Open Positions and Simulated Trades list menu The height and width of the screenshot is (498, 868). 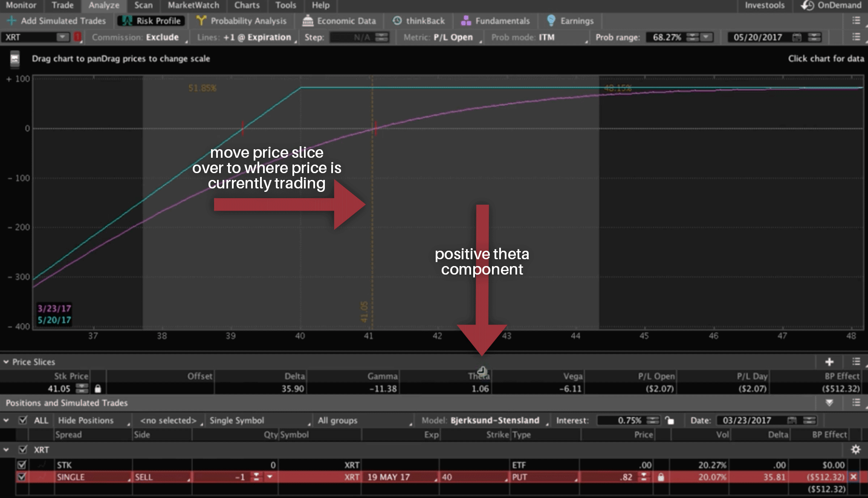coord(856,402)
